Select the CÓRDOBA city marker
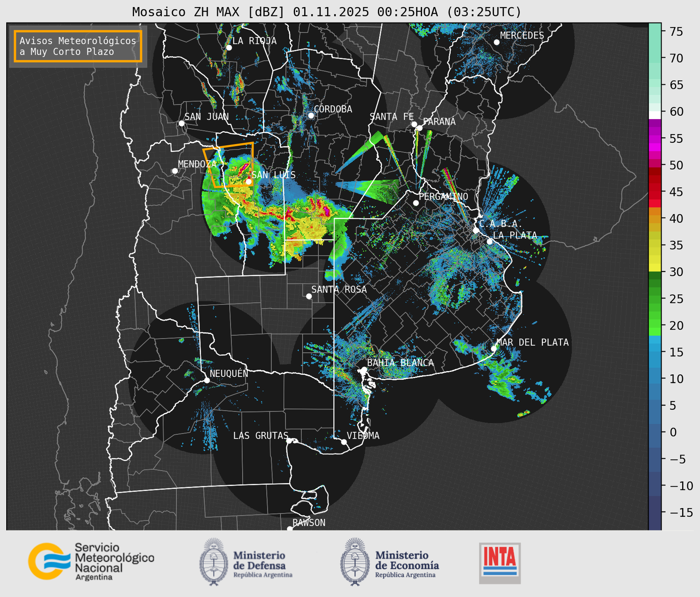 tap(311, 115)
